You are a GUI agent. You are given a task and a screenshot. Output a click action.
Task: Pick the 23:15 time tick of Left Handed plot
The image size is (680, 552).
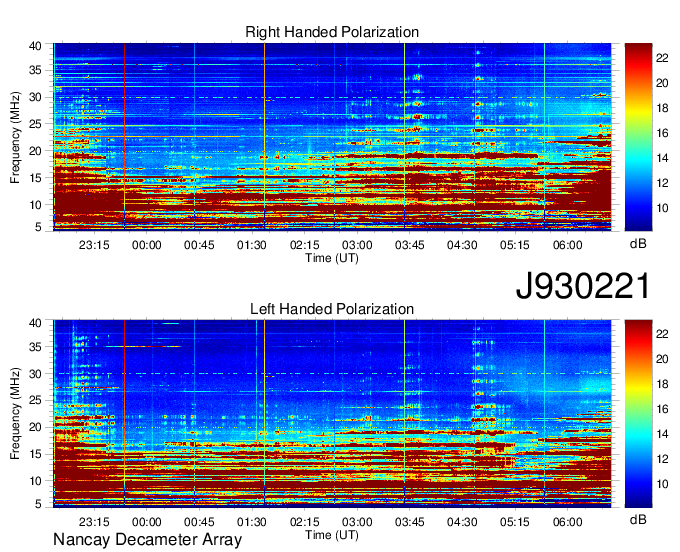click(x=94, y=522)
